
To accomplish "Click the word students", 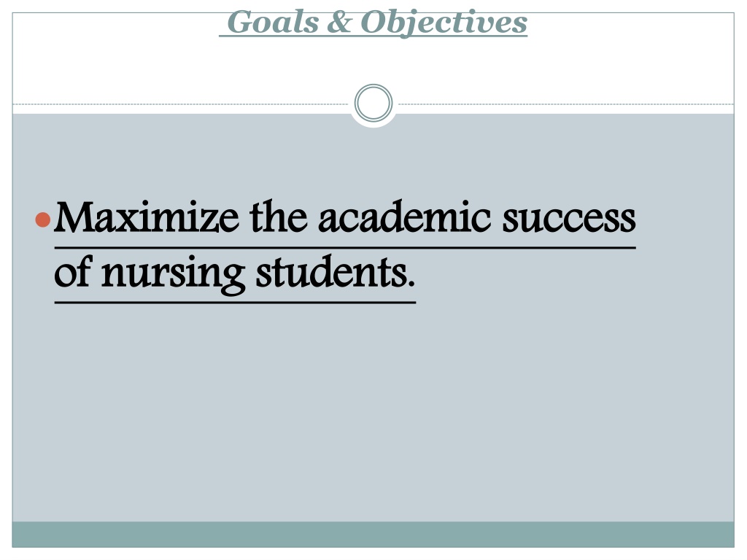I will (336, 271).
